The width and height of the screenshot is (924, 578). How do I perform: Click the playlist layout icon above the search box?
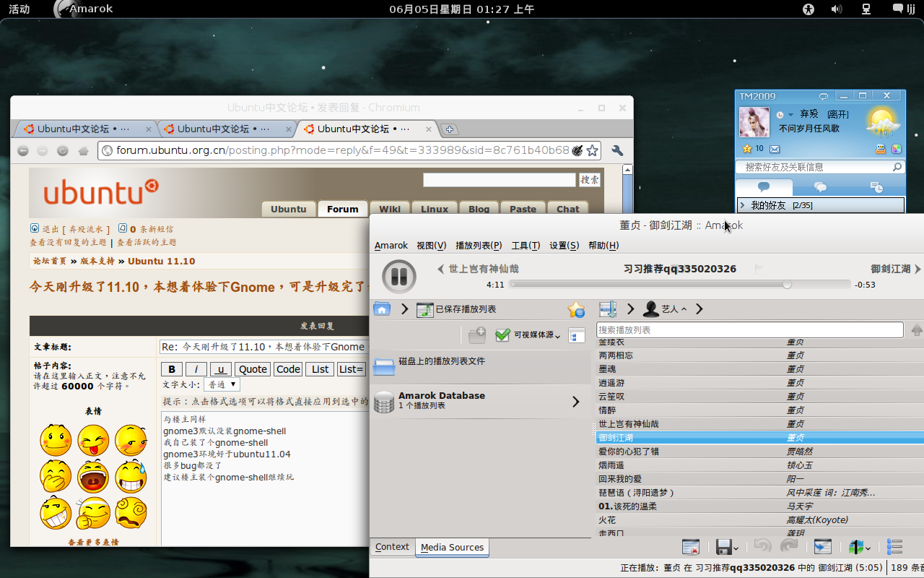(608, 309)
